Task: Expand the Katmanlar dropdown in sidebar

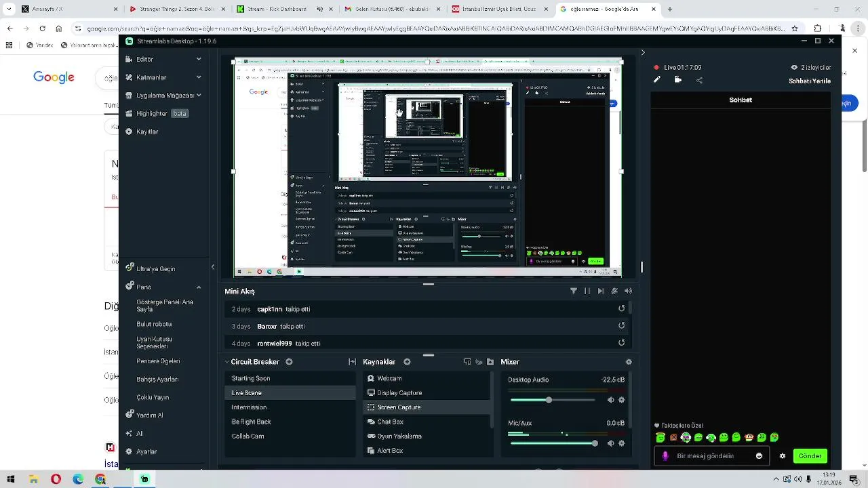Action: click(x=199, y=77)
